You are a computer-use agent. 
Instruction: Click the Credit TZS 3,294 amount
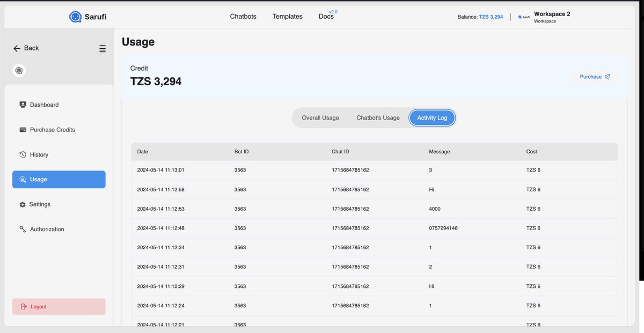tap(156, 82)
